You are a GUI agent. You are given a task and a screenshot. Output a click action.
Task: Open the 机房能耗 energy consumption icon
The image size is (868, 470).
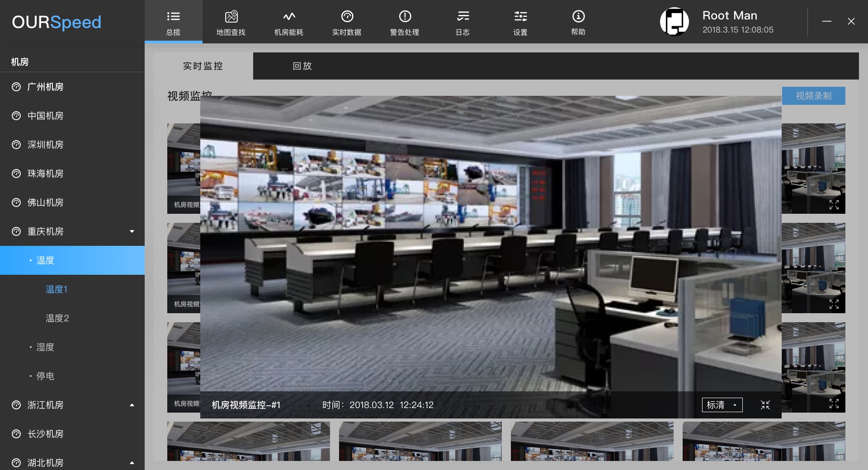point(289,17)
